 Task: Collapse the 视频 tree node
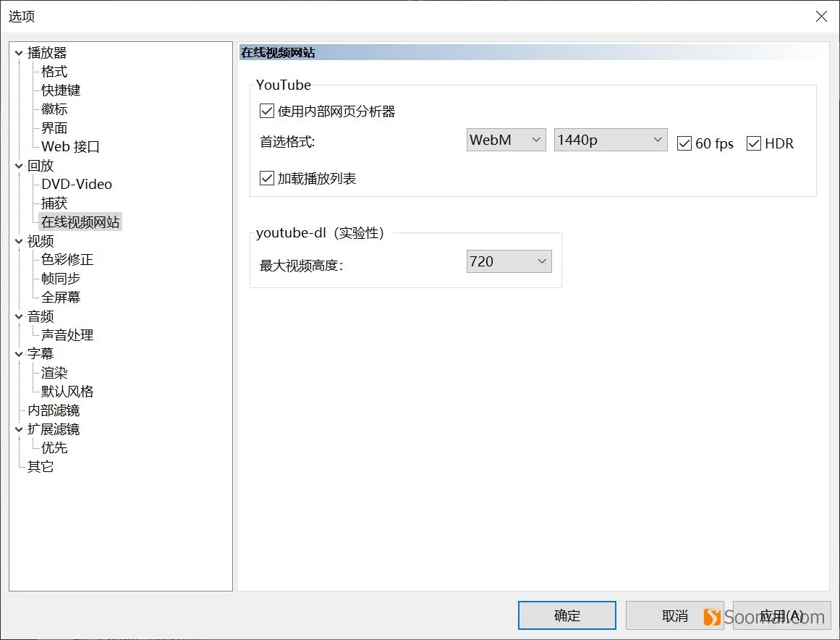coord(19,241)
